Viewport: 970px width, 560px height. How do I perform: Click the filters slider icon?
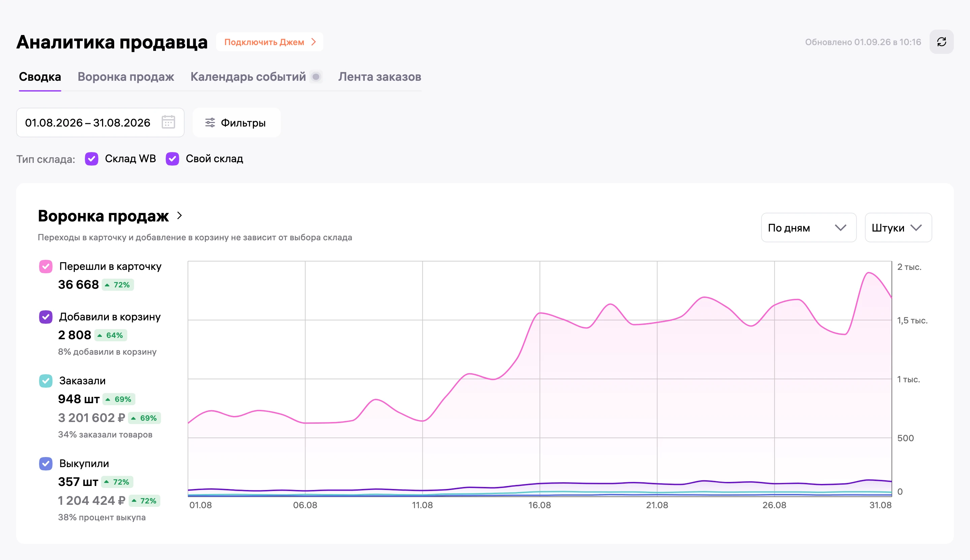tap(210, 123)
